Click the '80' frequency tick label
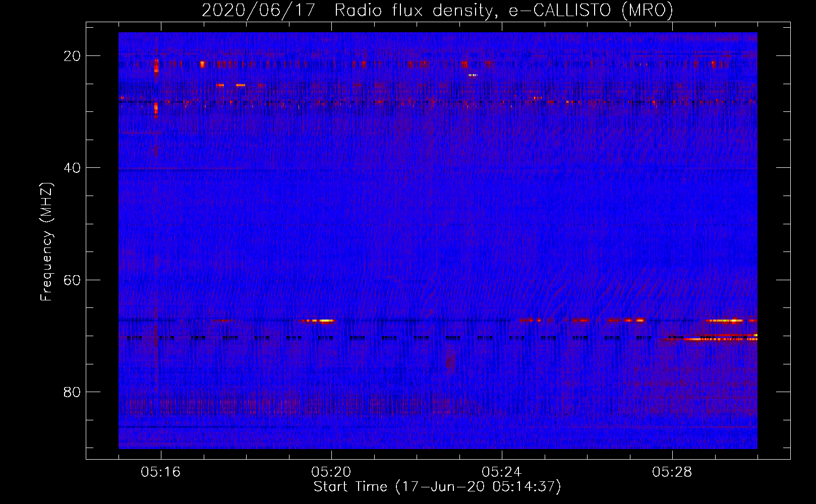 tap(72, 392)
